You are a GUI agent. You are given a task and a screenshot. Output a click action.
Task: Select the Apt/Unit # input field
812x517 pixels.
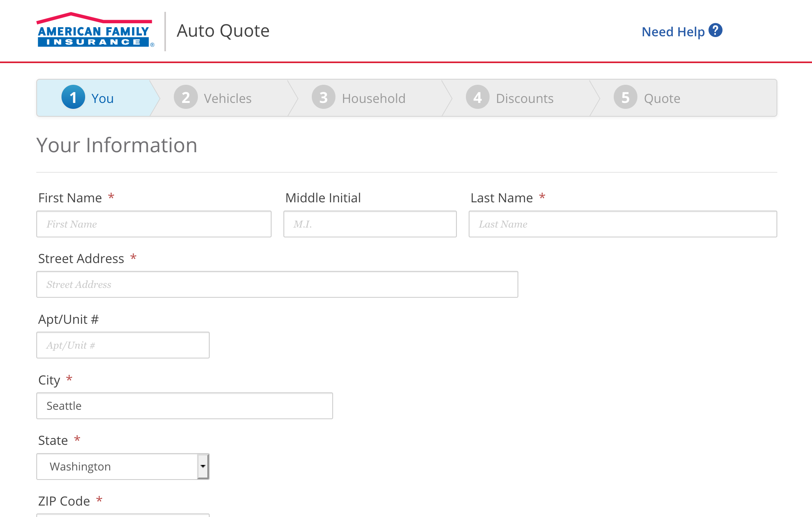click(123, 345)
